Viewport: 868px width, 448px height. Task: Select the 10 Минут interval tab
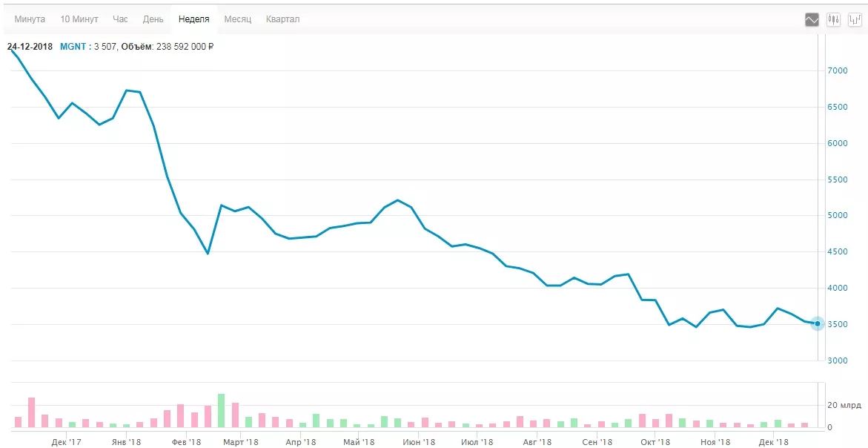point(79,19)
